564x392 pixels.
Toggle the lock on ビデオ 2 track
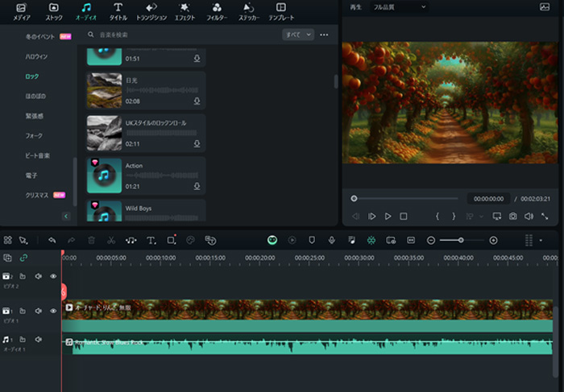[23, 276]
